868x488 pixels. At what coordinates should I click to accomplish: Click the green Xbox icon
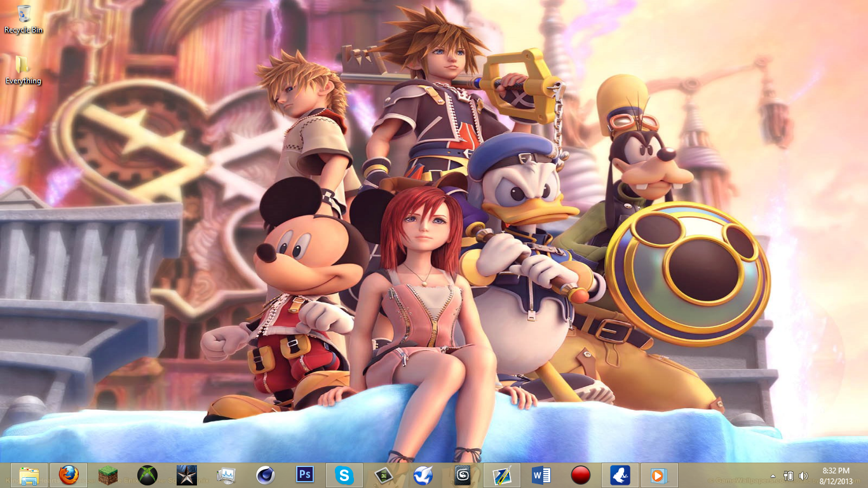(147, 475)
